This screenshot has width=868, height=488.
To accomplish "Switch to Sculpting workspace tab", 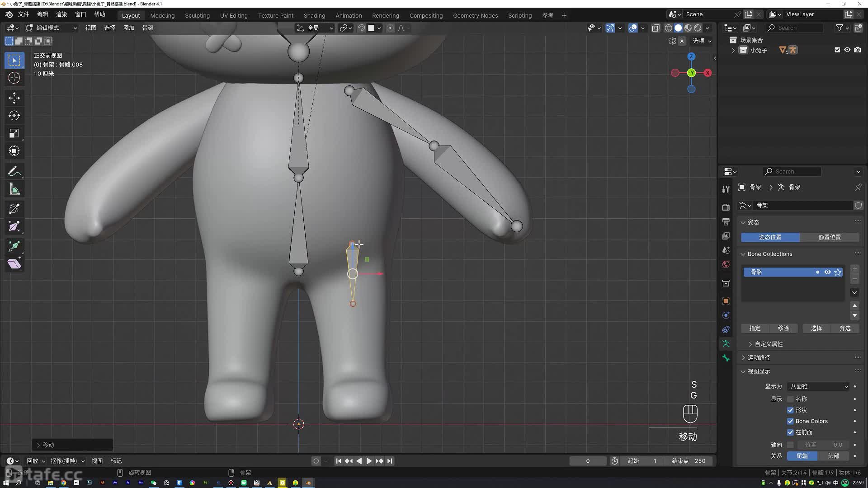I will (197, 15).
